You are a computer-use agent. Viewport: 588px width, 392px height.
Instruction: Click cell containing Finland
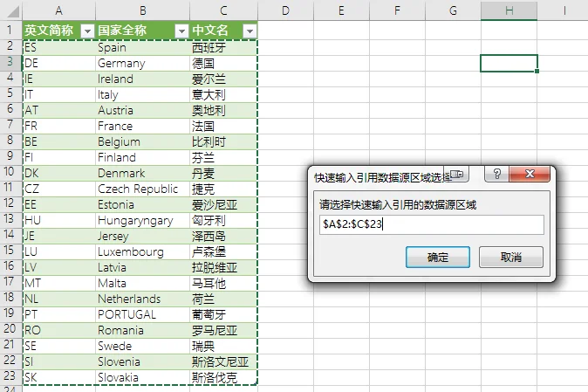click(x=142, y=157)
